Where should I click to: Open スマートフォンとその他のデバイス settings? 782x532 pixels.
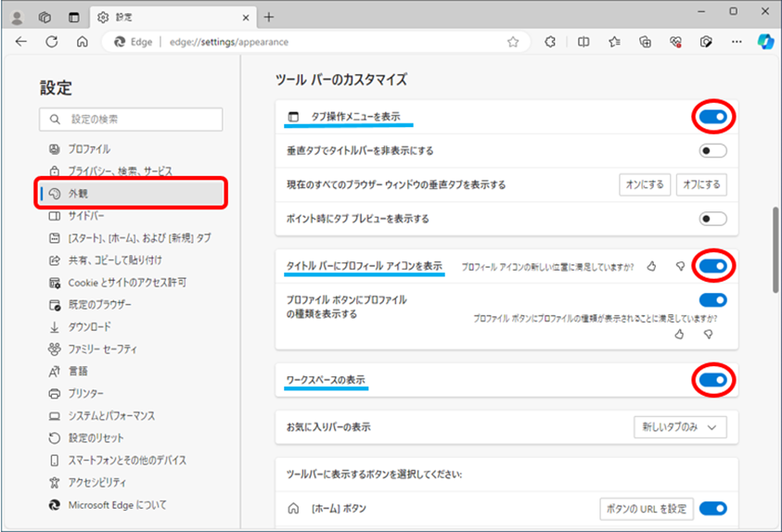point(131,461)
